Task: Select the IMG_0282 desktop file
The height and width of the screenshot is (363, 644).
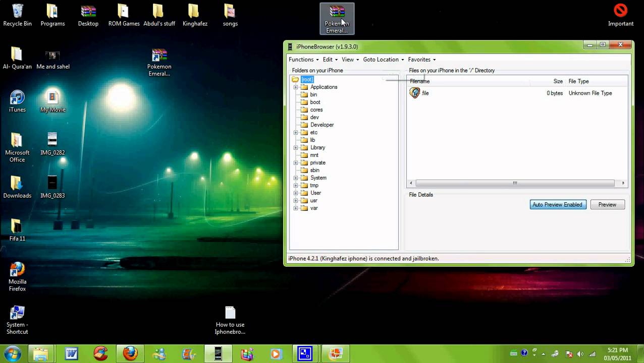Action: (52, 144)
